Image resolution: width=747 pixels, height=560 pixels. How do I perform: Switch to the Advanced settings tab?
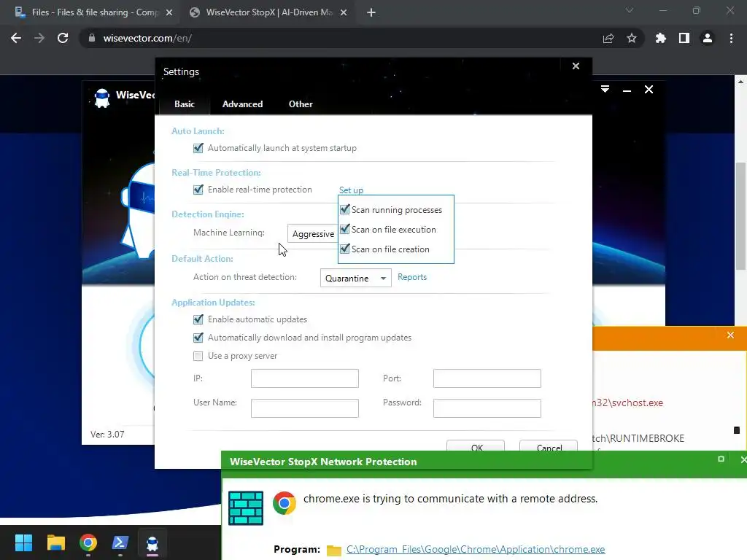pyautogui.click(x=242, y=104)
